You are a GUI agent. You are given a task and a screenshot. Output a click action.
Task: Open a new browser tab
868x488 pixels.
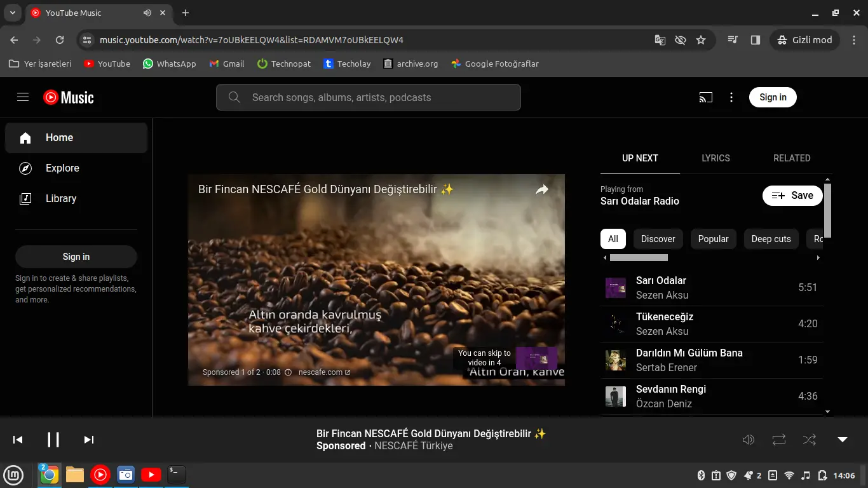(x=186, y=13)
